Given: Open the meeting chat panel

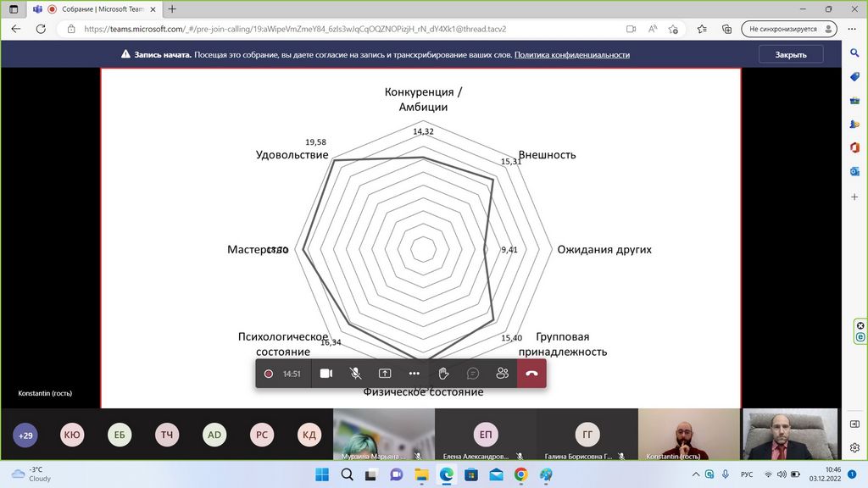Looking at the screenshot, I should tap(473, 374).
